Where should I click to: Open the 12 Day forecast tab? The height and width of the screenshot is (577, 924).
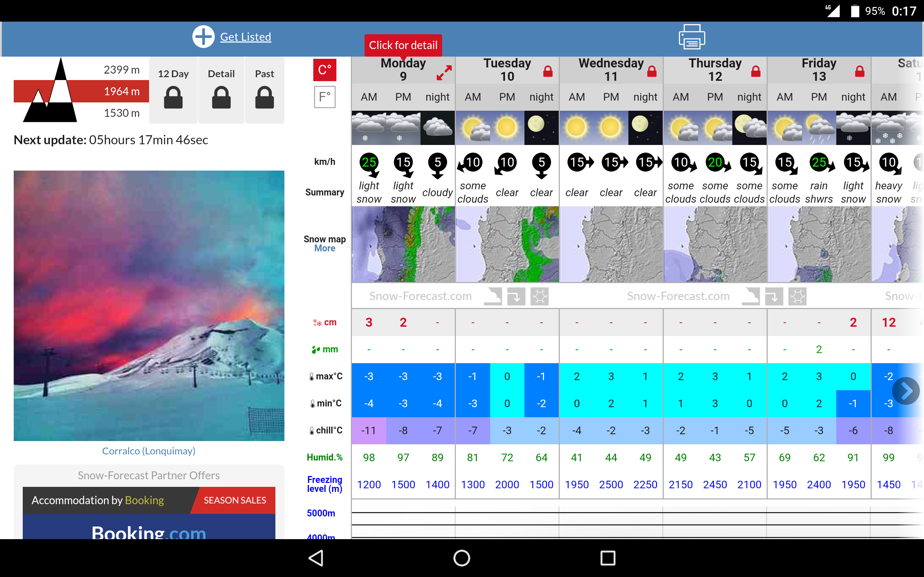tap(173, 90)
